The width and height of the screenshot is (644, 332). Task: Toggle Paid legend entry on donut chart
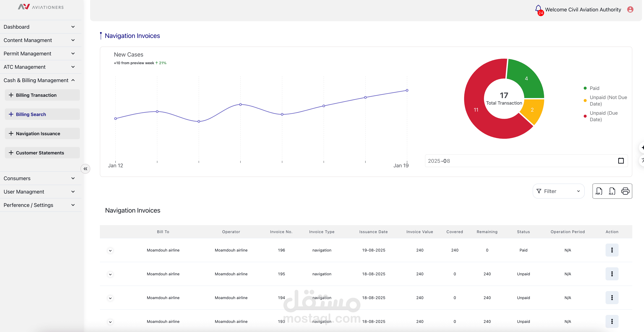coord(591,88)
